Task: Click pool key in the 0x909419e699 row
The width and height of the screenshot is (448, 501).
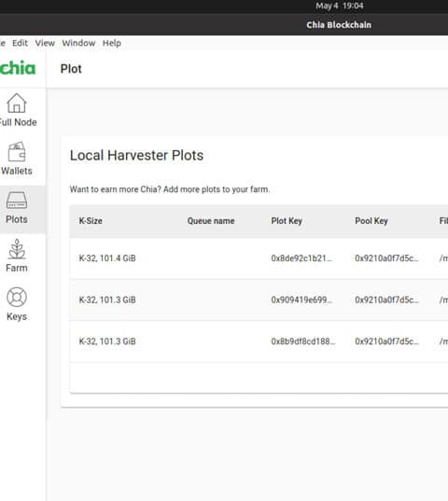Action: click(386, 299)
